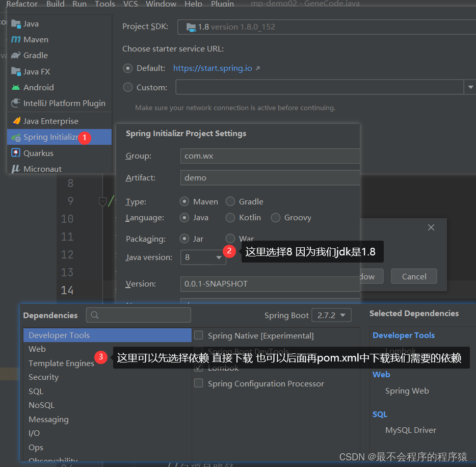This screenshot has height=467, width=476.
Task: Select I/O dependency category
Action: tap(34, 433)
